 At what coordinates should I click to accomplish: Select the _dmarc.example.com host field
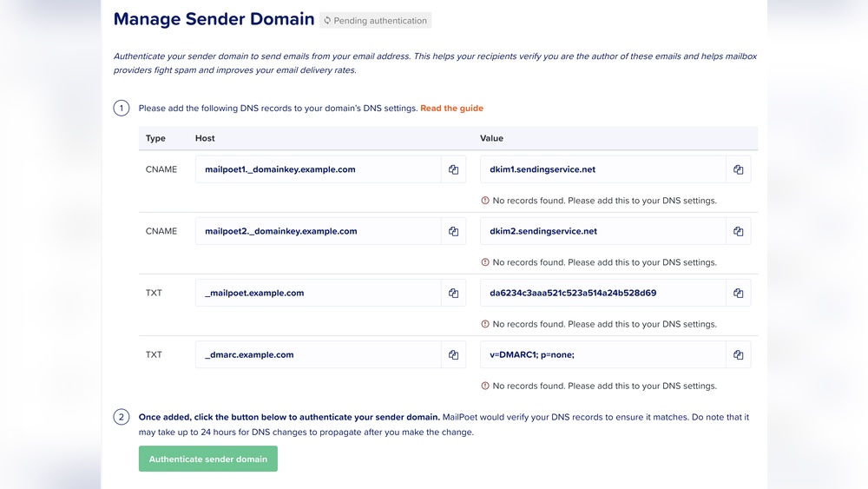[x=319, y=355]
